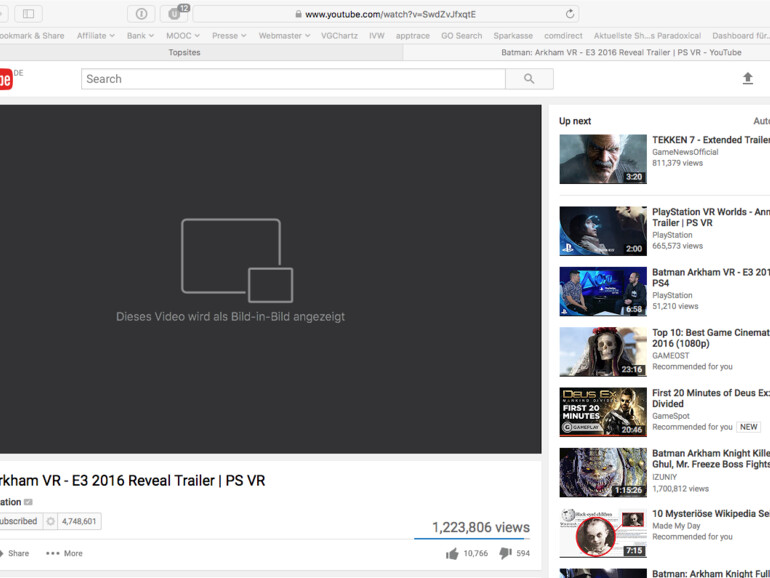The width and height of the screenshot is (770, 578).
Task: Open the TEKKEN 7 Extended Trailer thumbnail
Action: pyautogui.click(x=603, y=159)
